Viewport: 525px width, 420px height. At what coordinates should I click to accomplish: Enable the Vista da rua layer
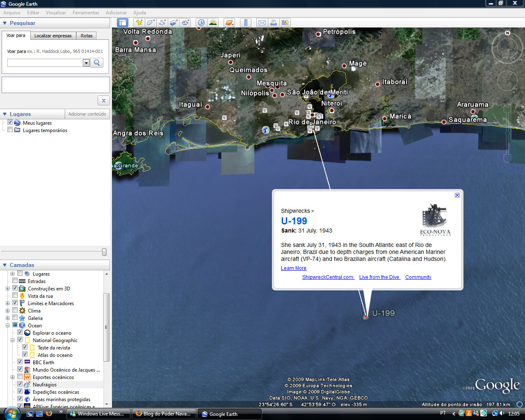coord(15,295)
